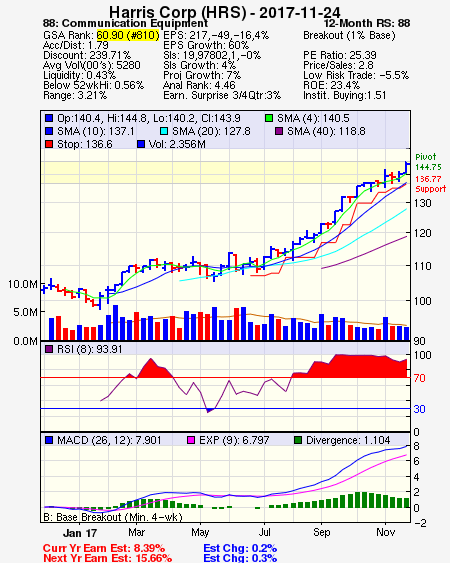Click the Nov axis label
The width and height of the screenshot is (450, 563).
(386, 532)
